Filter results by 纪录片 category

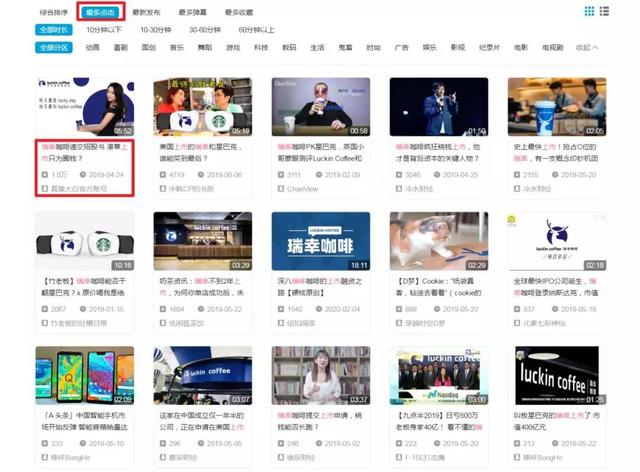tap(489, 47)
